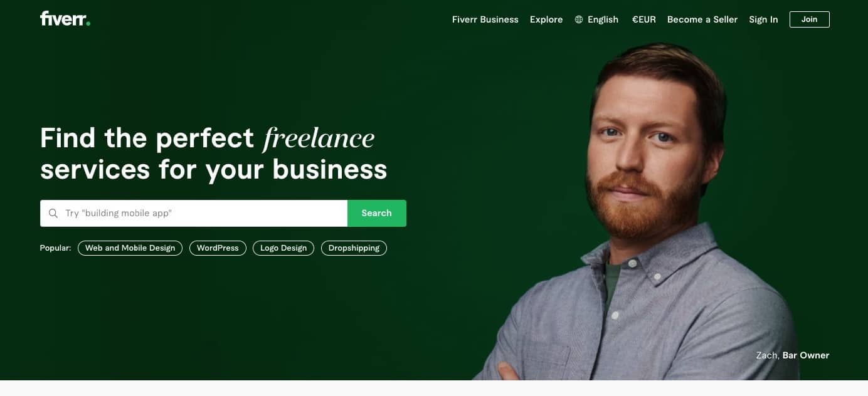Change language from English
The height and width of the screenshot is (396, 868).
(596, 19)
